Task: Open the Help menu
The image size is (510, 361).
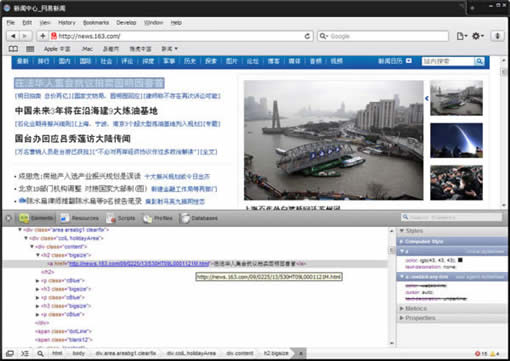Action: tap(176, 23)
